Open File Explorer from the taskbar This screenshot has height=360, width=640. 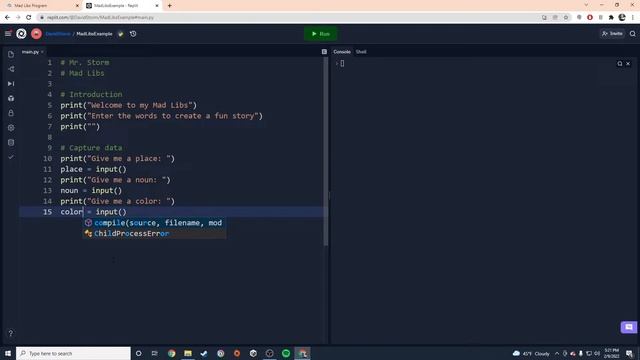(x=188, y=353)
